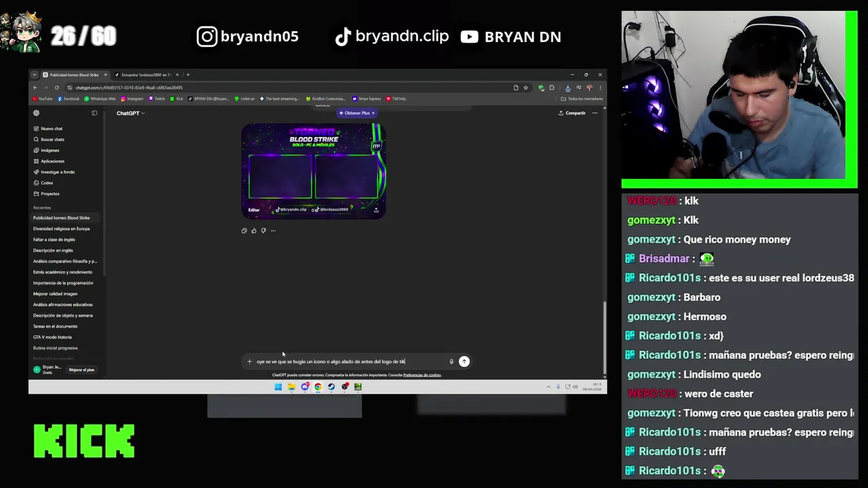Switch to the Encuentra 'lordzeus3898' TikTok tab

(145, 75)
